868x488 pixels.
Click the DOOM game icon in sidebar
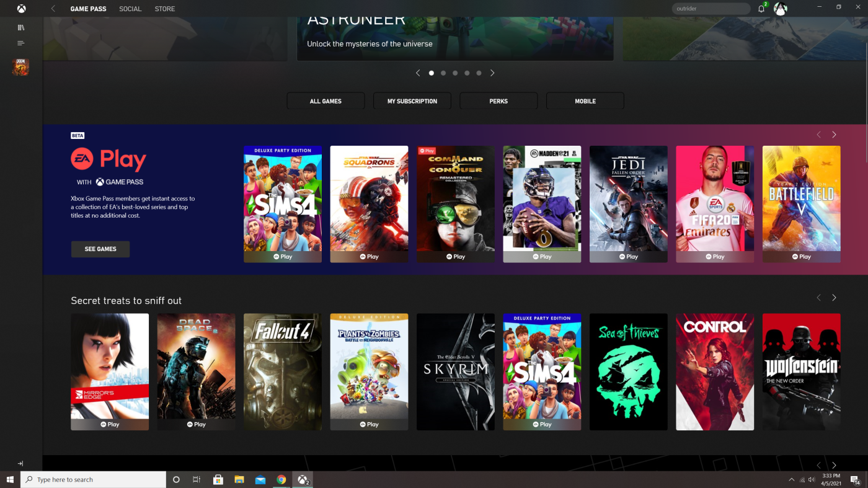(20, 67)
